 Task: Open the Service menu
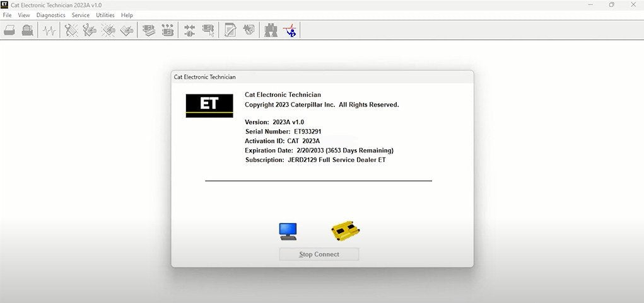pos(81,15)
